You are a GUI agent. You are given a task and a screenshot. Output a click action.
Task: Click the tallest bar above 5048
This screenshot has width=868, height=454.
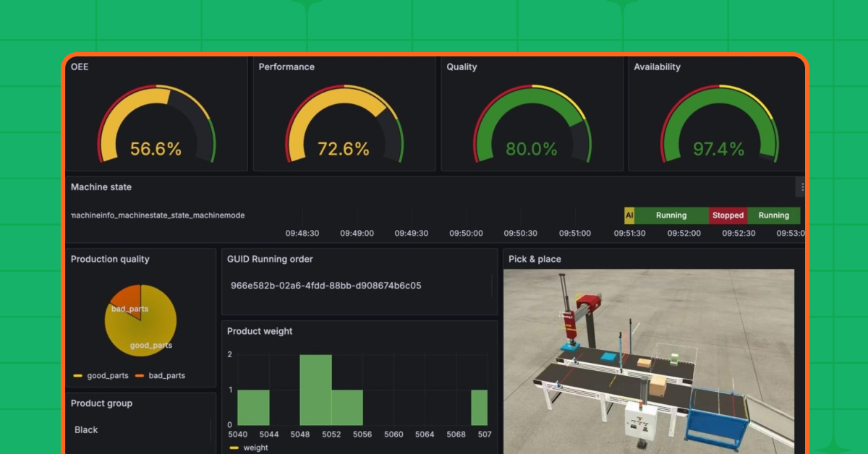(x=316, y=387)
